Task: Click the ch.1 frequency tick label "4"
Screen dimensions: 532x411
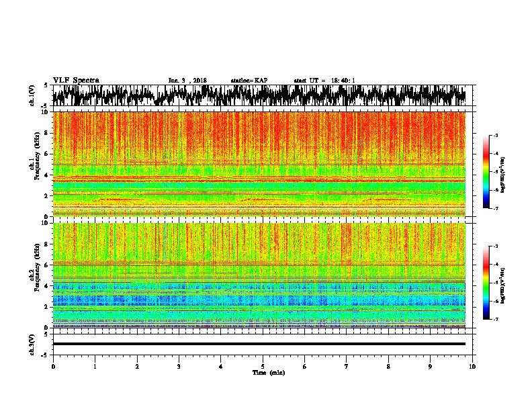Action: (x=46, y=175)
